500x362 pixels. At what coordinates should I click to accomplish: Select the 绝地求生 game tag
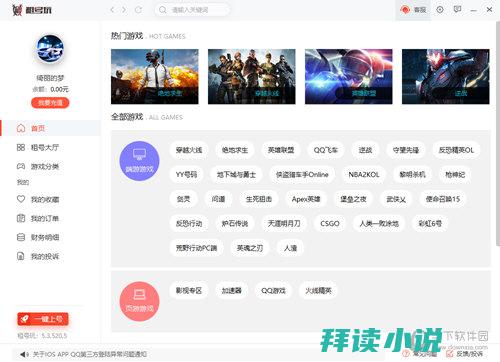tap(235, 150)
